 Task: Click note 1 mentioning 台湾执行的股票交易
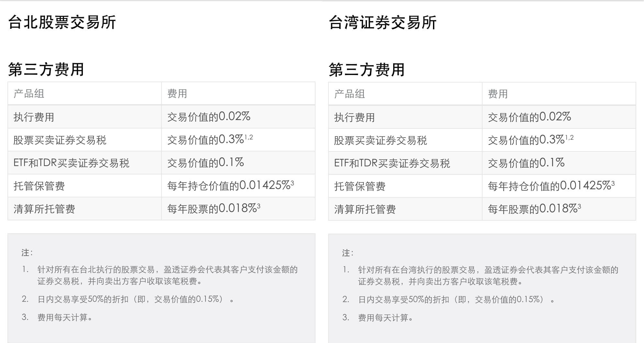(x=488, y=275)
